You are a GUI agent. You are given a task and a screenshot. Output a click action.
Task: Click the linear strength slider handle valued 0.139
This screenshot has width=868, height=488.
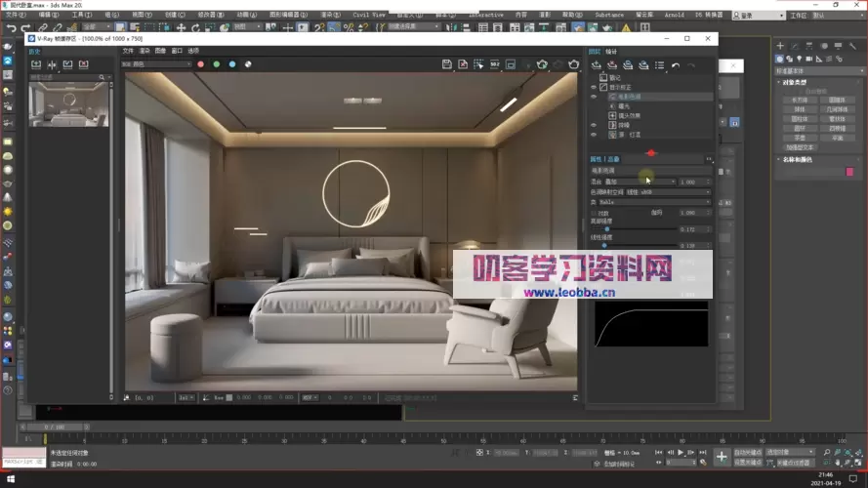[x=604, y=245]
